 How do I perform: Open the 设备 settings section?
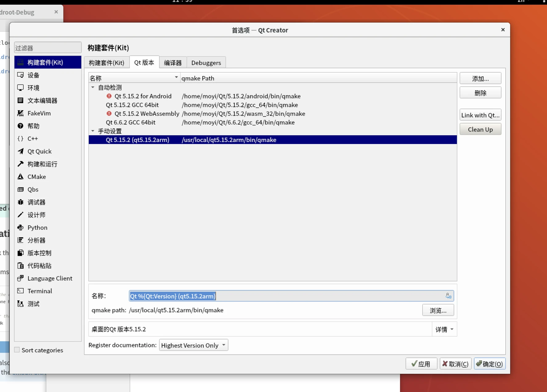[33, 75]
